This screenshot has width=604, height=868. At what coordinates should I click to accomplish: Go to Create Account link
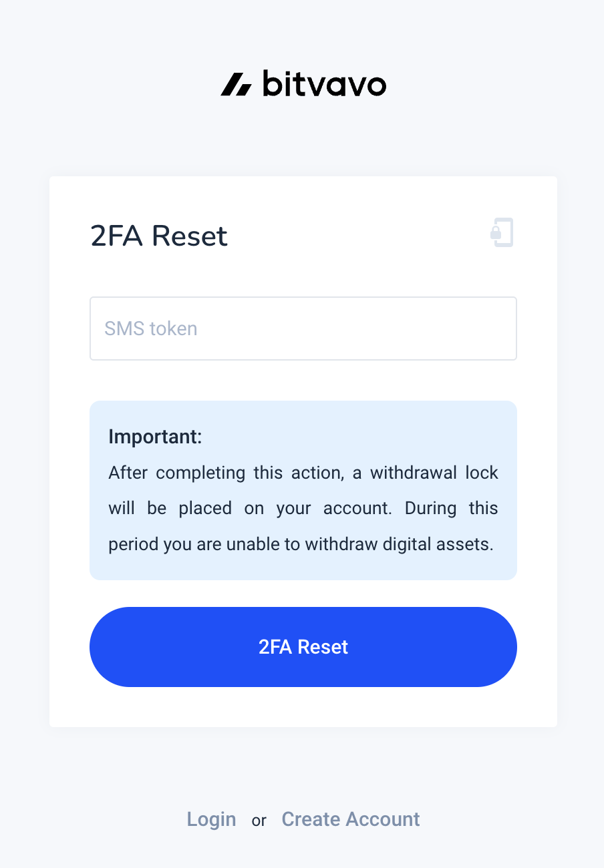coord(351,819)
